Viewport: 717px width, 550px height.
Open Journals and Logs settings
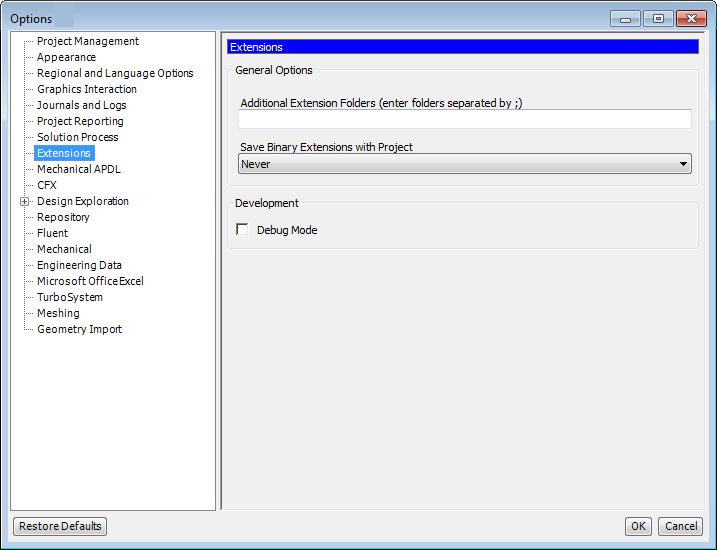click(x=81, y=105)
